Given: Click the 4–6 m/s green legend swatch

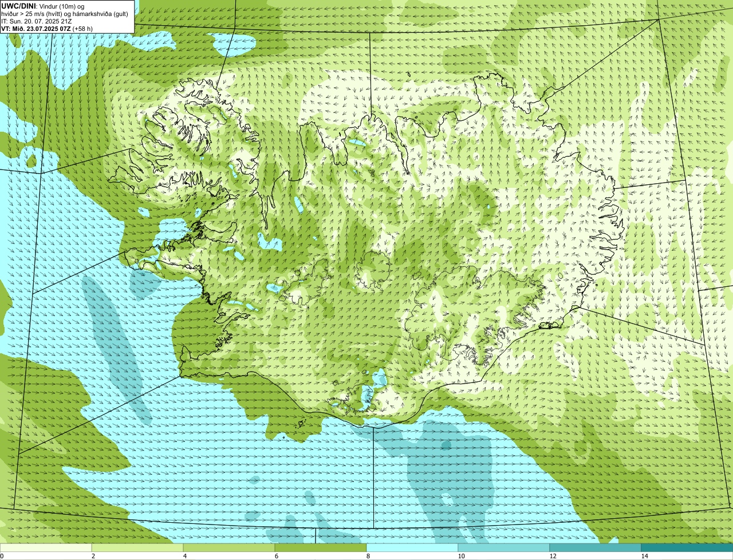Looking at the screenshot, I should 229,547.
